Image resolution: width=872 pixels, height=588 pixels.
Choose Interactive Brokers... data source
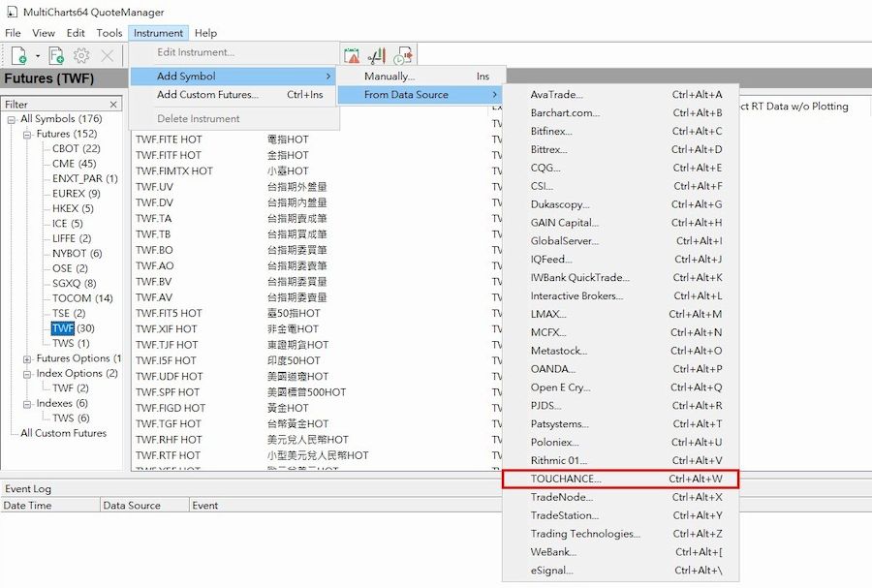(x=620, y=295)
